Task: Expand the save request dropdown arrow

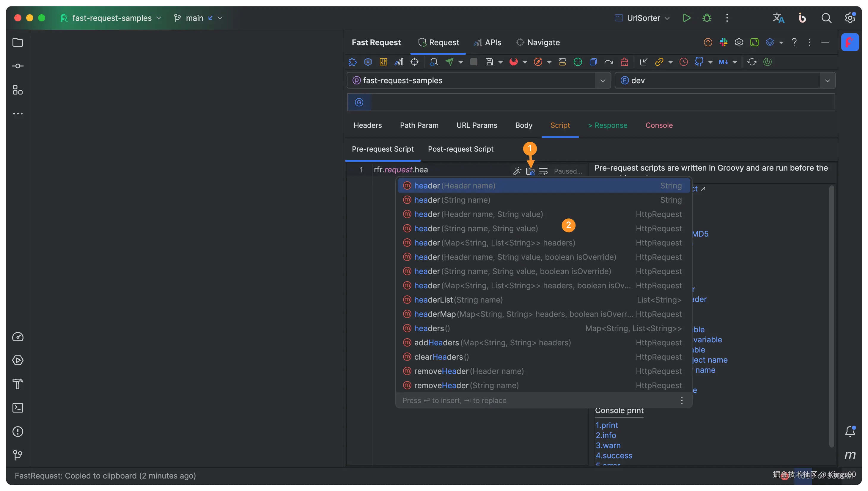Action: click(500, 62)
